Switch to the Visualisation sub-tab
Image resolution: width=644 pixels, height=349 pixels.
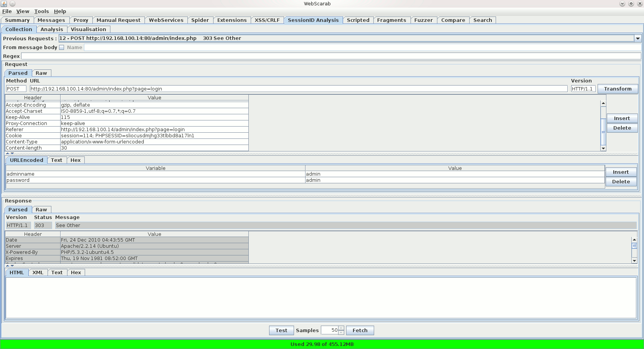(x=88, y=30)
